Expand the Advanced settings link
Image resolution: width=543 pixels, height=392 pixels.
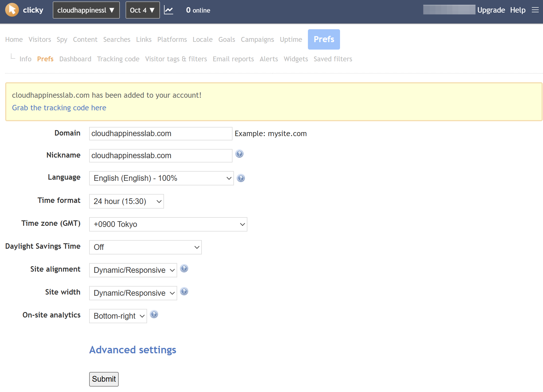coord(133,350)
